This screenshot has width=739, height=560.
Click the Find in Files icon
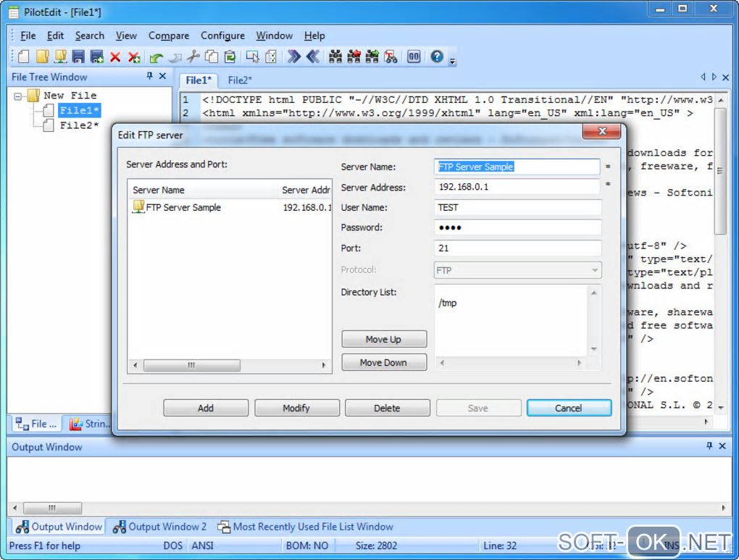pyautogui.click(x=391, y=57)
